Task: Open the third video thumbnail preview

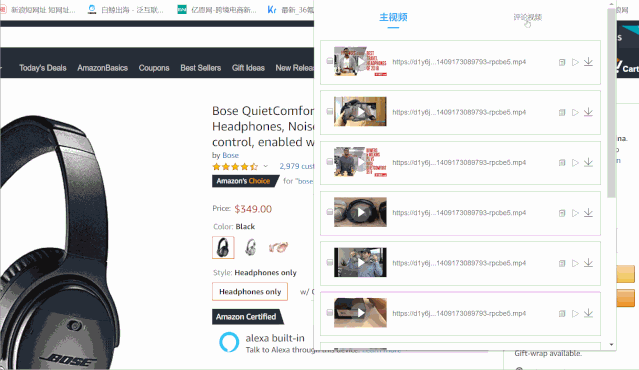Action: point(360,162)
